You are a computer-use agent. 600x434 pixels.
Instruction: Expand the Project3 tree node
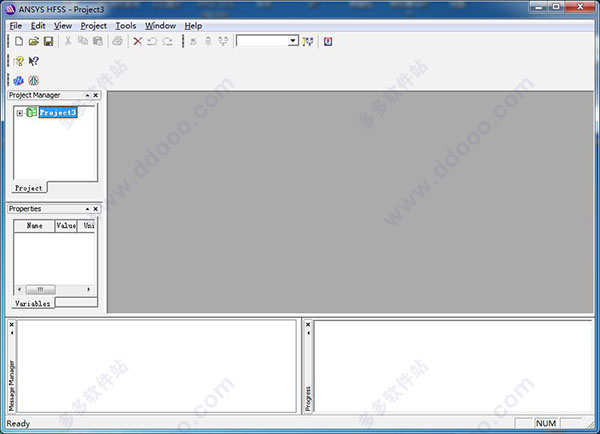[x=20, y=113]
